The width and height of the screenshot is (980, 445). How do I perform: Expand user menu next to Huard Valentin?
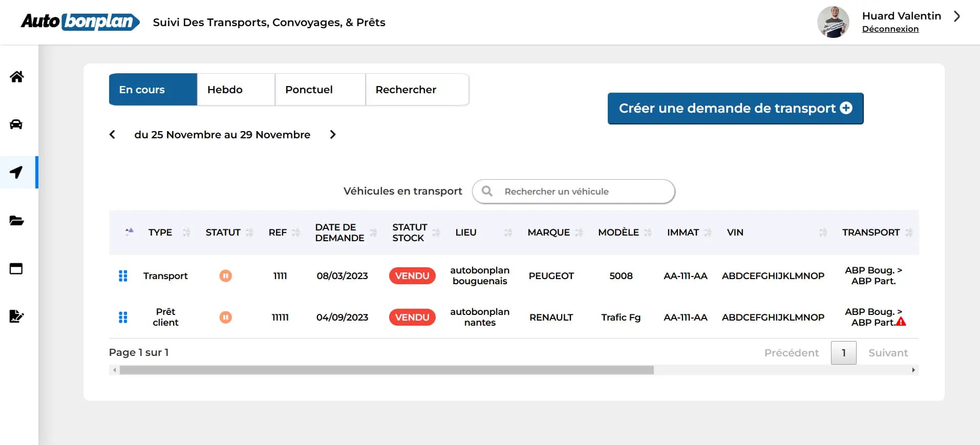click(x=956, y=16)
